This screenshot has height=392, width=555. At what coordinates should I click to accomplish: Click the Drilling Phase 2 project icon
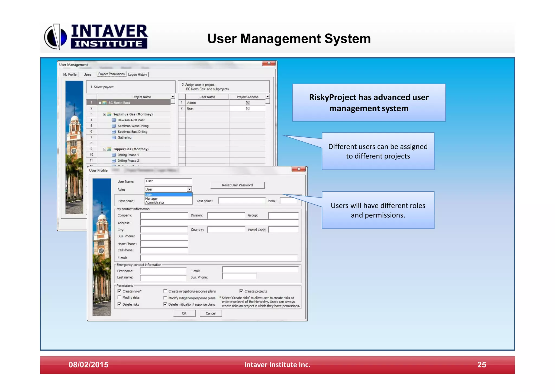pos(114,161)
